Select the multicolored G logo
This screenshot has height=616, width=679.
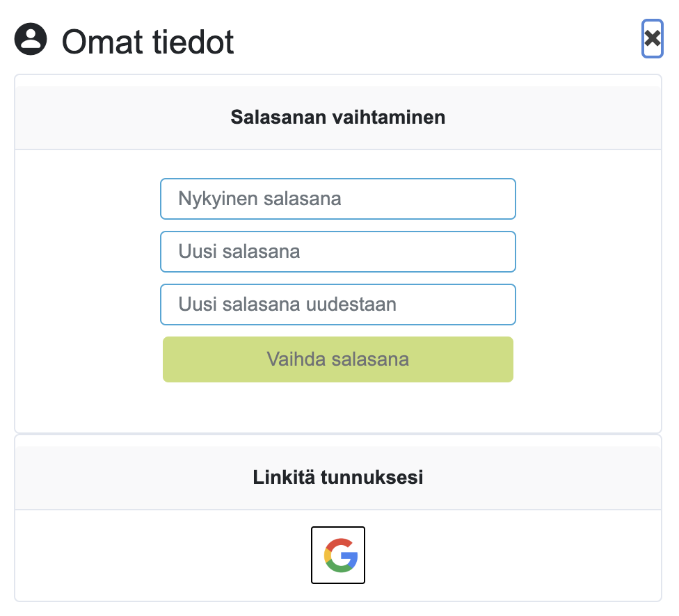click(x=341, y=555)
